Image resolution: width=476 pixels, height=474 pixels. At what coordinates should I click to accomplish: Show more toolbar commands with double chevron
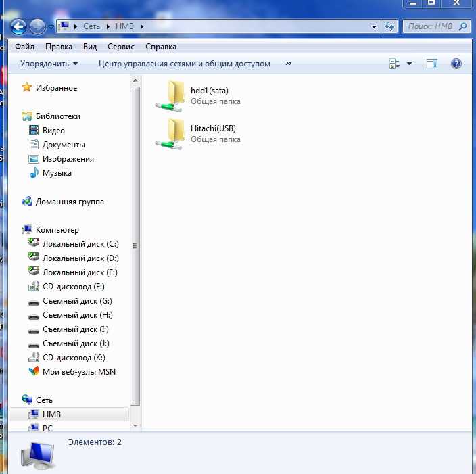[289, 63]
